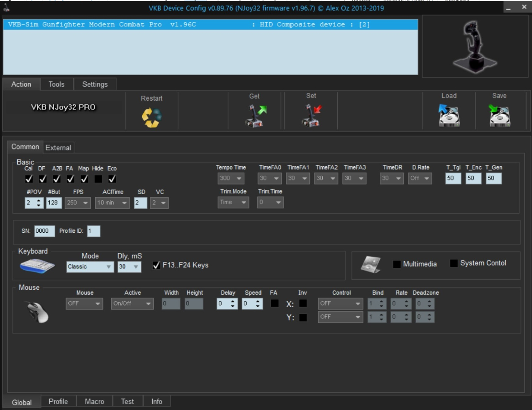
Task: Open keyboard Mode Classic dropdown
Action: 90,267
